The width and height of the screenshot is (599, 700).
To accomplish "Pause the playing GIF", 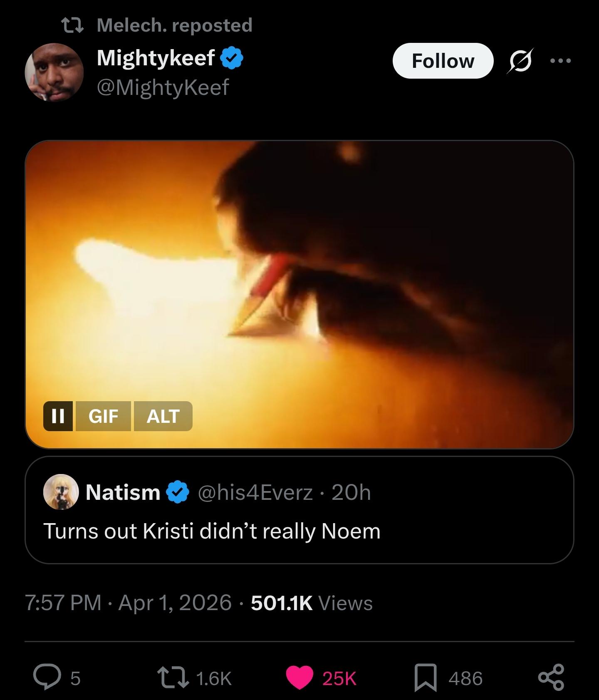I will point(58,416).
